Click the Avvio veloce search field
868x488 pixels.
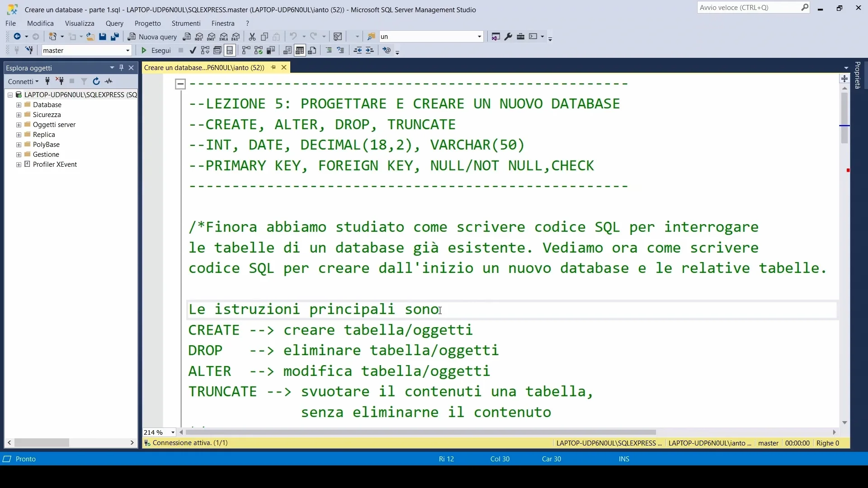[748, 8]
